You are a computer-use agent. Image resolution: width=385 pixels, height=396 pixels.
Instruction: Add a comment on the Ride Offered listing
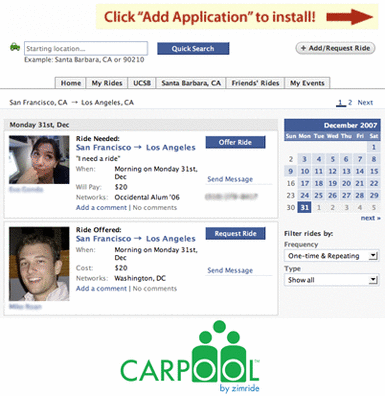pos(101,288)
